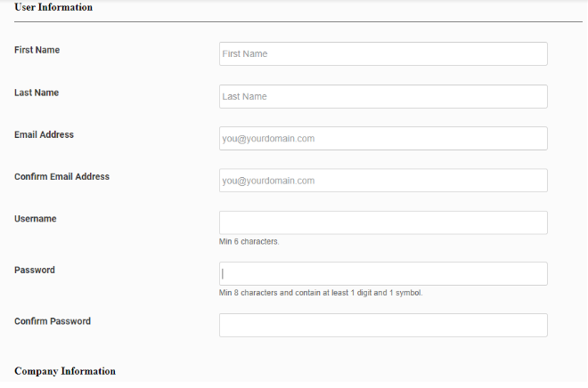Click the 'User Information' section heading
This screenshot has height=388, width=588.
pyautogui.click(x=53, y=8)
